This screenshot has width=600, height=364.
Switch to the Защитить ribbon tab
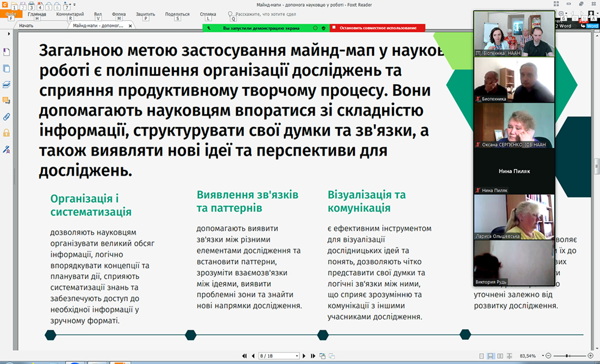(x=145, y=14)
